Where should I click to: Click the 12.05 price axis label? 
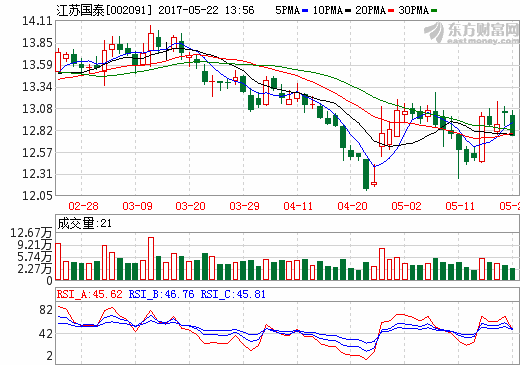(x=37, y=195)
